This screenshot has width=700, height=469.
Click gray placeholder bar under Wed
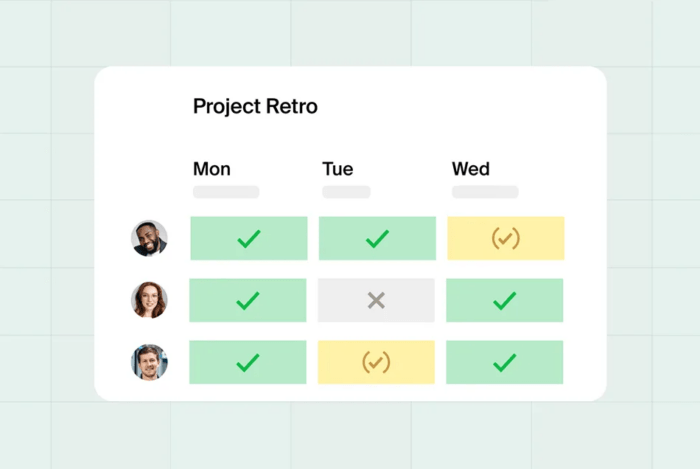485,192
